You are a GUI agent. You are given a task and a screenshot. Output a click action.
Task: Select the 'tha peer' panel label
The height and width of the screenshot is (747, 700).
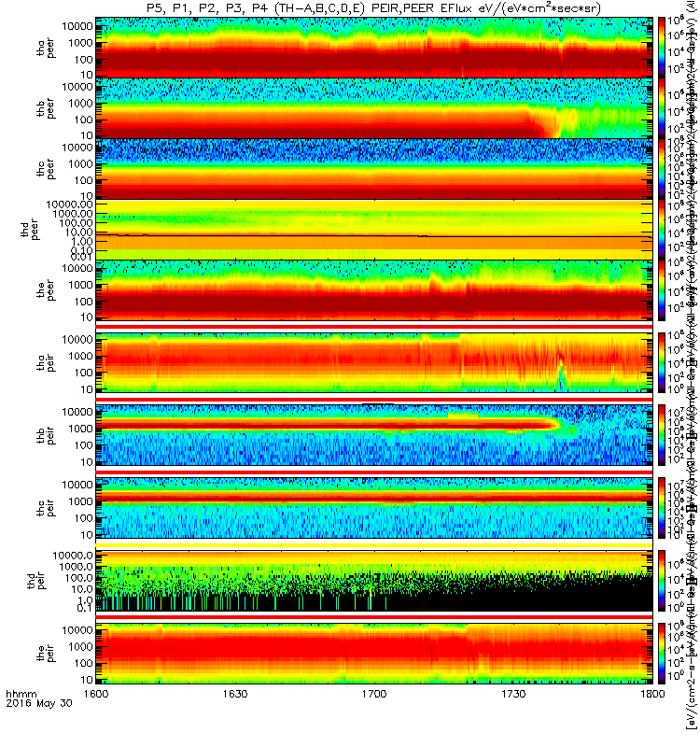46,49
